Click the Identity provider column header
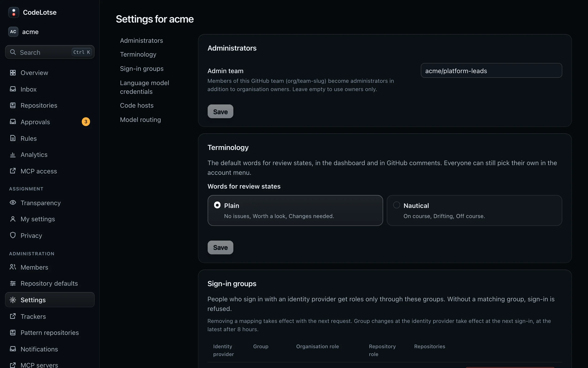 point(223,350)
